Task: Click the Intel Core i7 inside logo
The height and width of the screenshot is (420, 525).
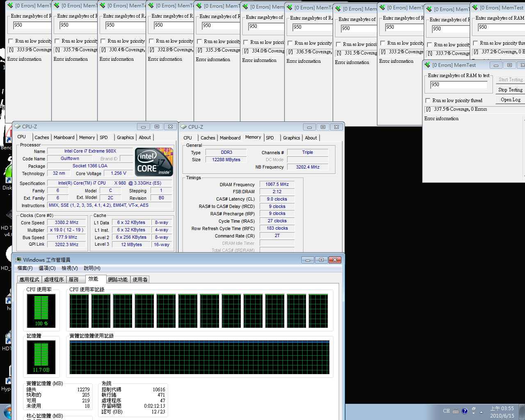Action: [154, 162]
